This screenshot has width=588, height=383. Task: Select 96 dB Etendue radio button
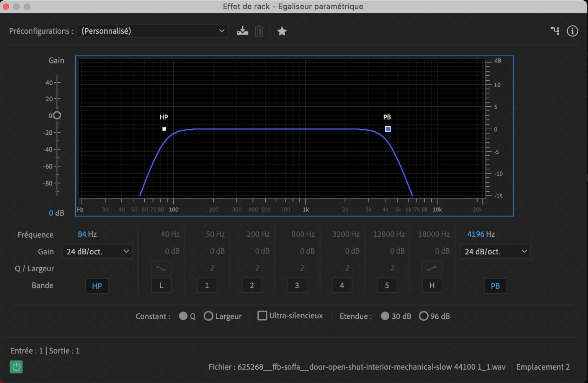point(423,316)
